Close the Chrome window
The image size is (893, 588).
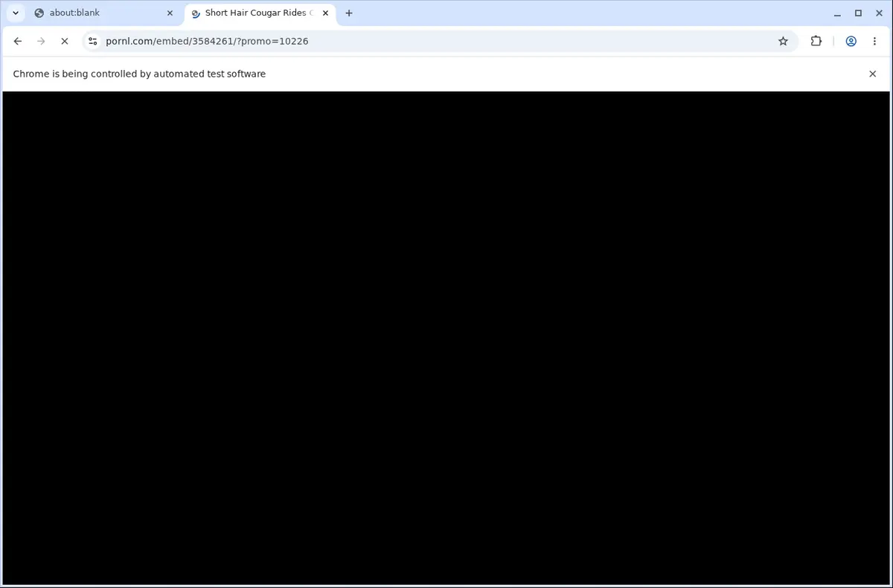coord(879,13)
